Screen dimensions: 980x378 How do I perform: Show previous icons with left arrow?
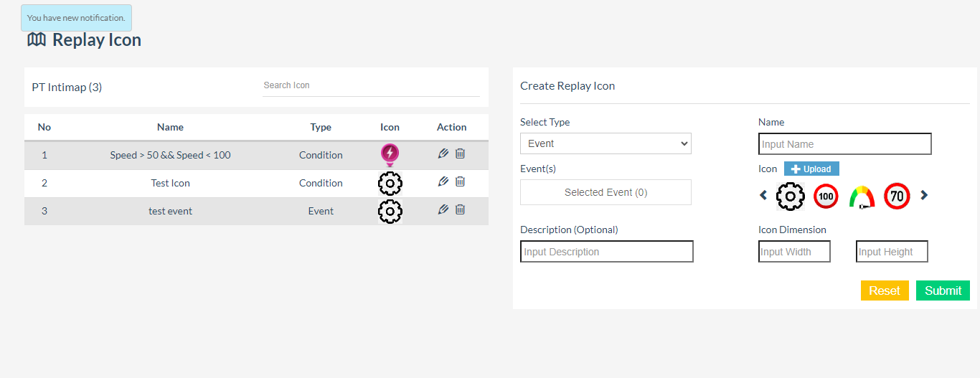(x=763, y=195)
